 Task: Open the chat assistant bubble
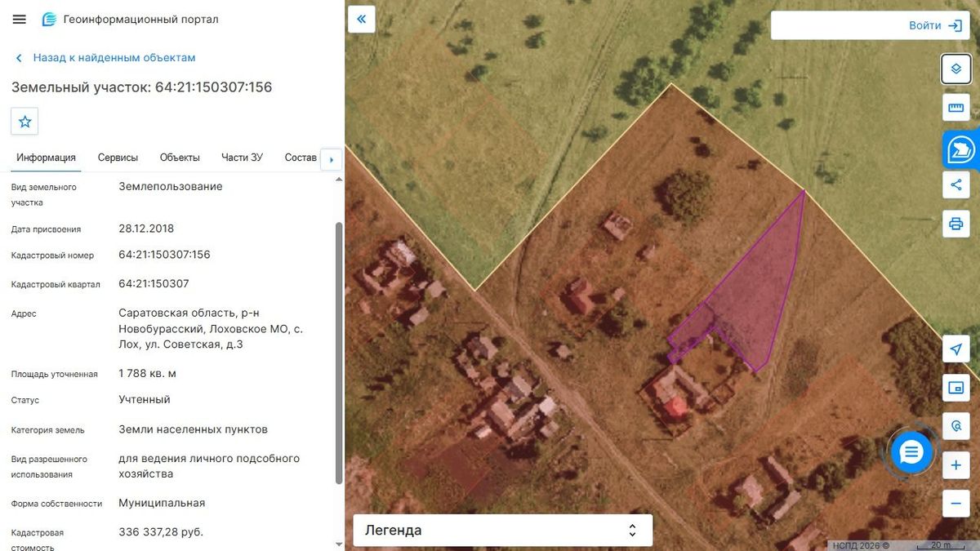pos(911,451)
